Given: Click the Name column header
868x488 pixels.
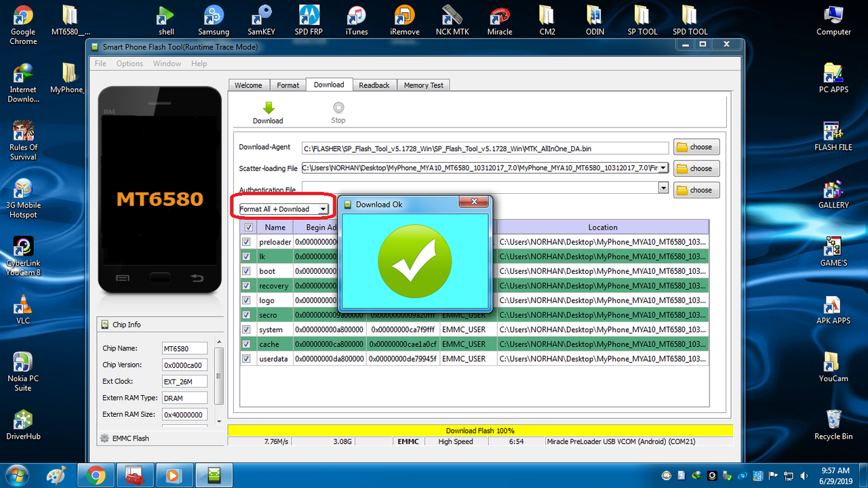Looking at the screenshot, I should pos(275,227).
